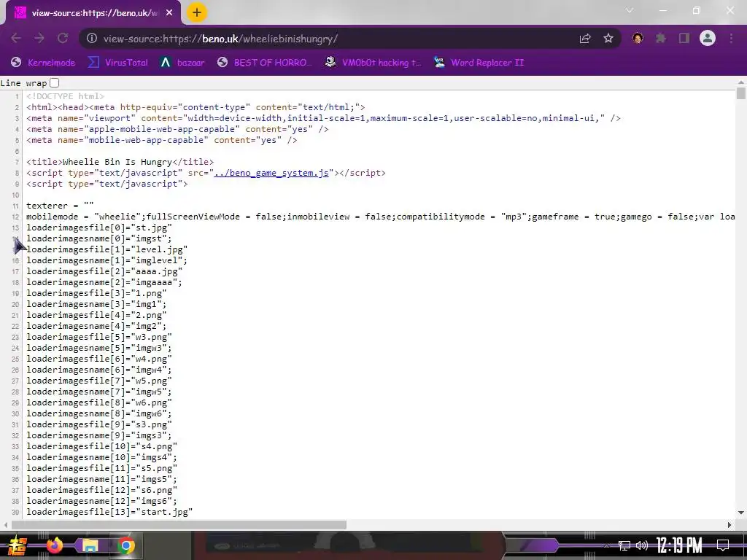Screen dimensions: 747x560
Task: Click the loaderimagesname[2]="imgaaaa" line
Action: click(x=104, y=282)
